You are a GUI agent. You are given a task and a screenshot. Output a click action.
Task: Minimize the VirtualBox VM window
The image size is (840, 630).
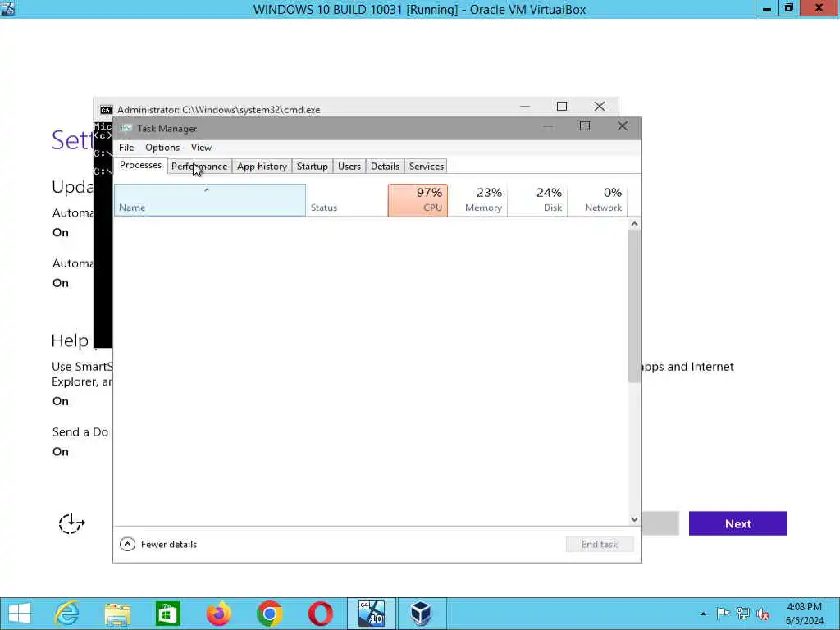767,8
